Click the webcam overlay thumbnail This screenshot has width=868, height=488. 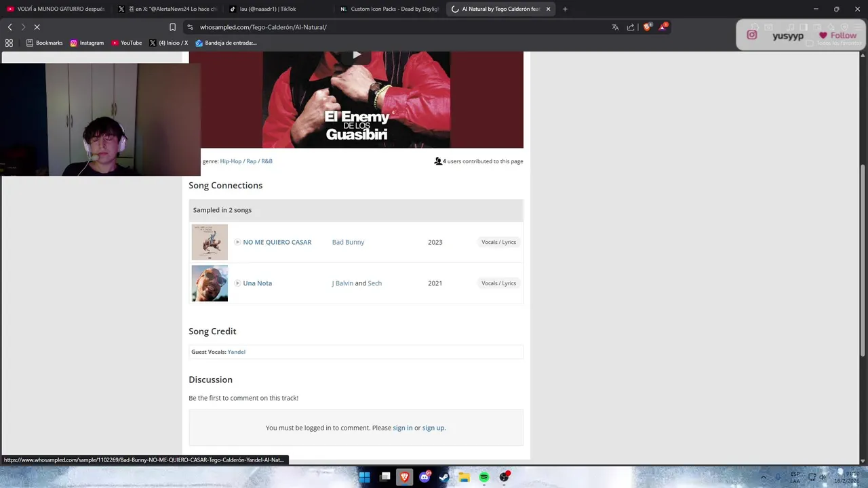click(100, 120)
